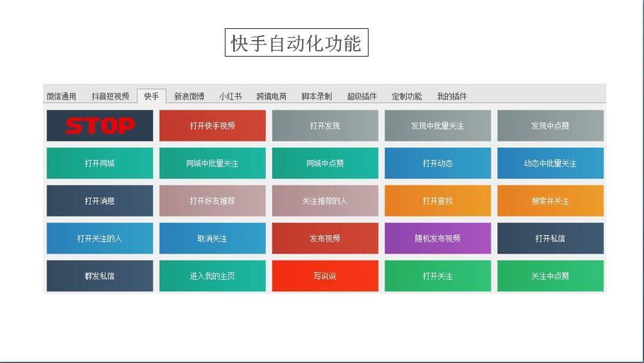Click 打开好友推荐 for friend recommendations

pos(212,201)
